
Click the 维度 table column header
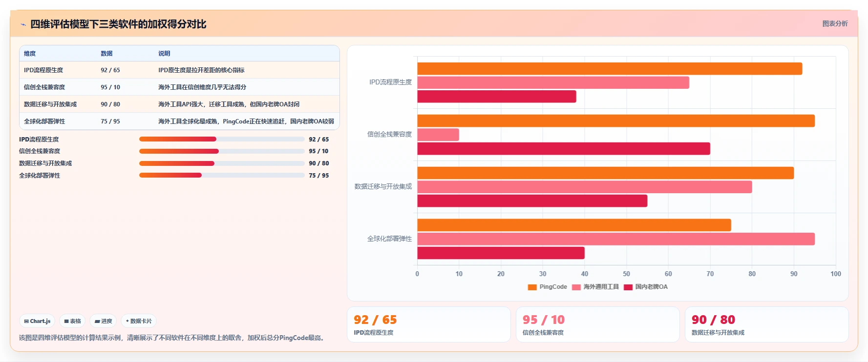coord(30,54)
